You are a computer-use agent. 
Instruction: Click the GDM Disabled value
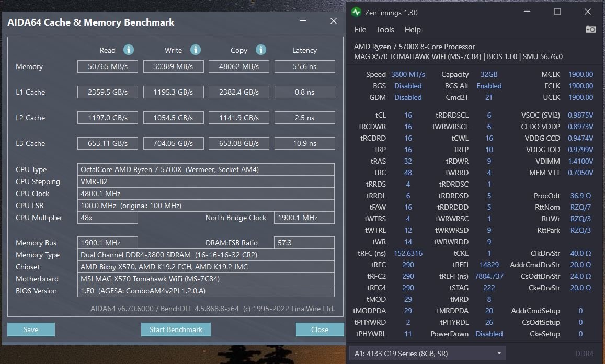point(408,97)
